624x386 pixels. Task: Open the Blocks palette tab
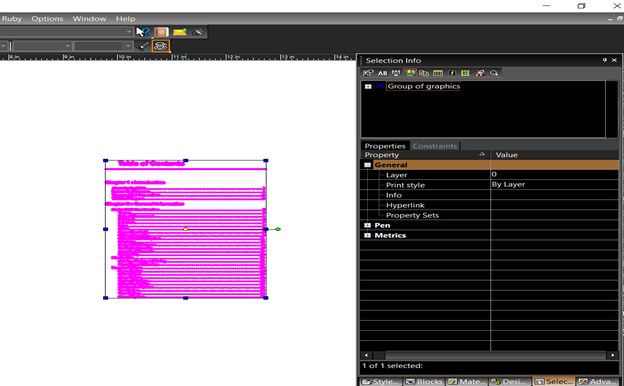(424, 381)
